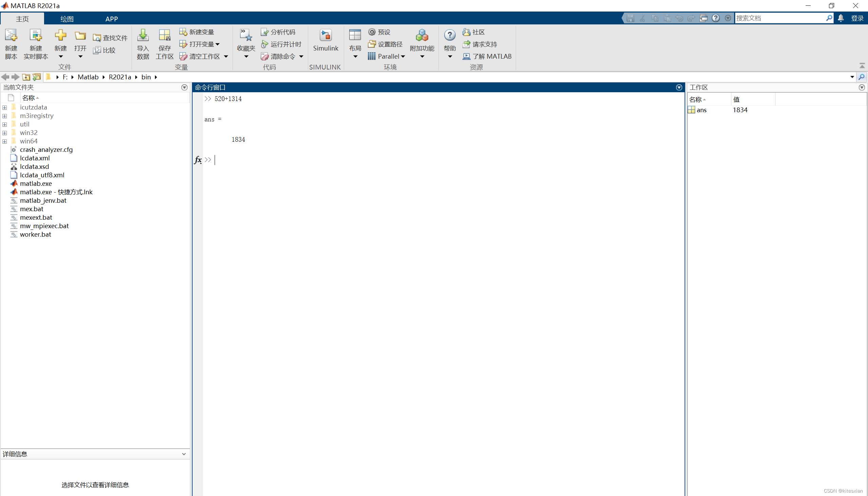Expand the icutzdata folder tree node

[x=5, y=108]
